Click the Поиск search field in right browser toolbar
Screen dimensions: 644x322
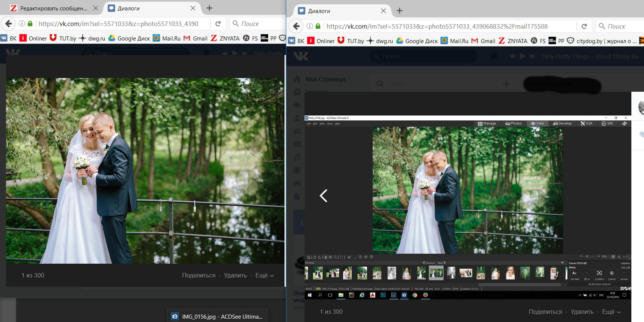[x=620, y=26]
